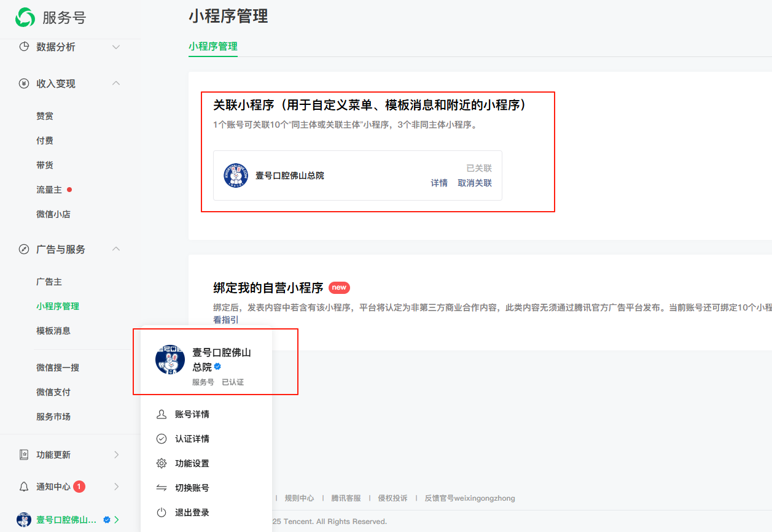Open 微信搜一搜 in the sidebar
The width and height of the screenshot is (772, 532).
(x=58, y=368)
